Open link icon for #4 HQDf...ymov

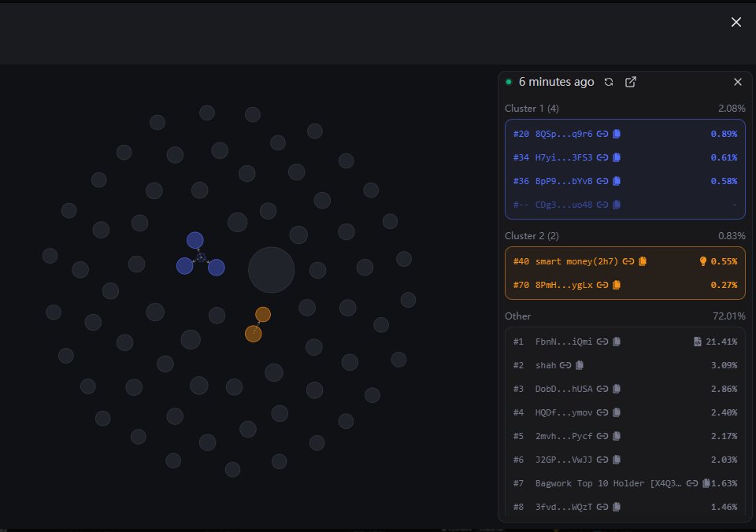(602, 412)
